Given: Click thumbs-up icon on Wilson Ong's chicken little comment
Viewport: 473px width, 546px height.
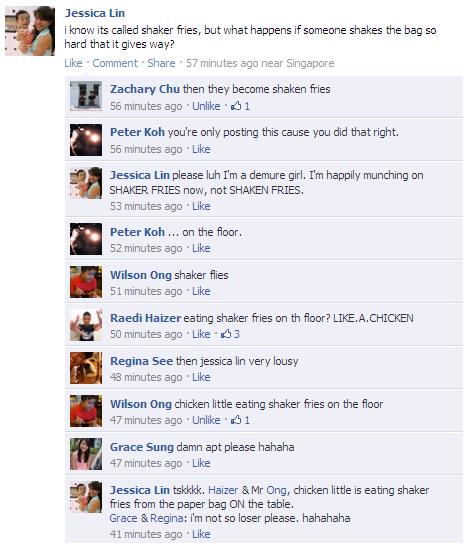Looking at the screenshot, I should pyautogui.click(x=236, y=420).
